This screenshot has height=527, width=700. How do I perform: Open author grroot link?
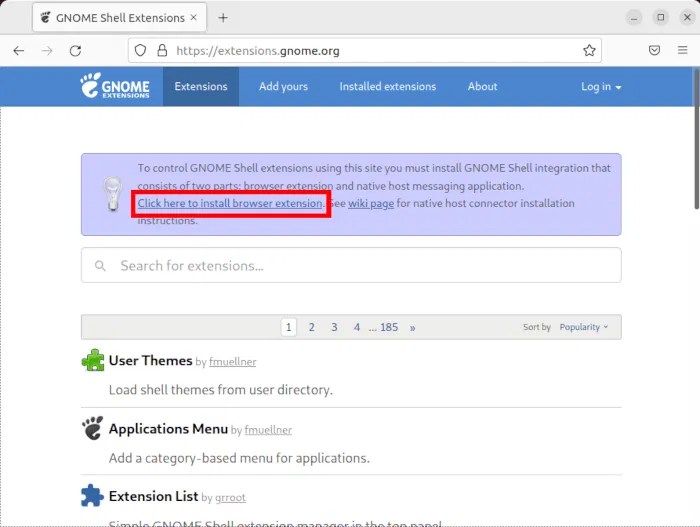click(230, 498)
